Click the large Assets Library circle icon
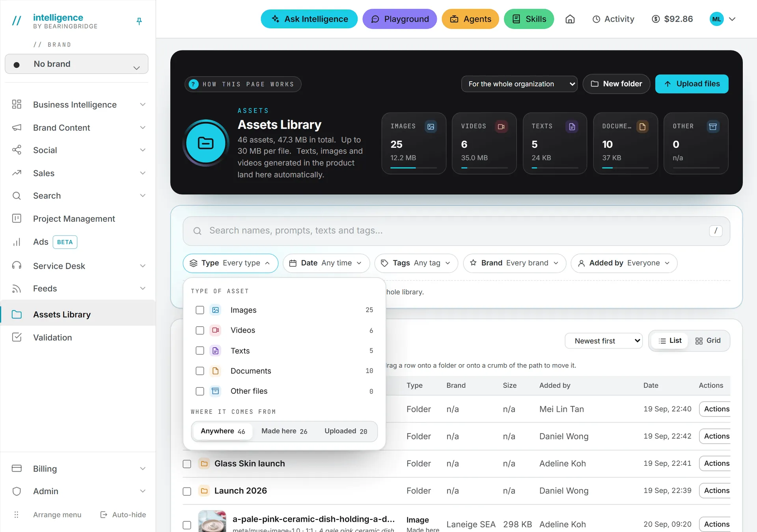The image size is (757, 532). pos(206,143)
